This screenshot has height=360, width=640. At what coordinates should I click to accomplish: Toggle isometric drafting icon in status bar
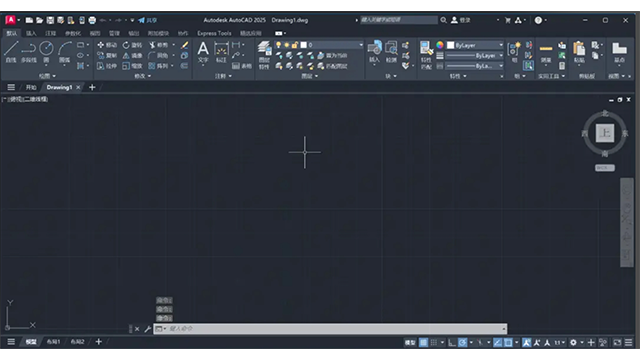[x=480, y=342]
